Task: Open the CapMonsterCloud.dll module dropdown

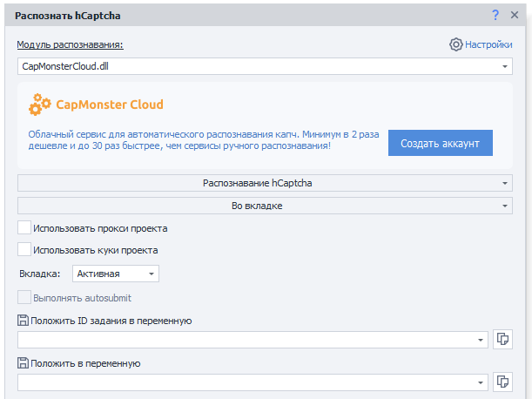Action: click(505, 66)
